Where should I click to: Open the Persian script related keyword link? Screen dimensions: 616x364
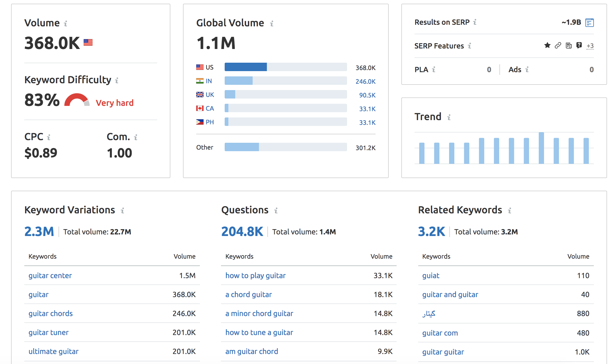429,313
